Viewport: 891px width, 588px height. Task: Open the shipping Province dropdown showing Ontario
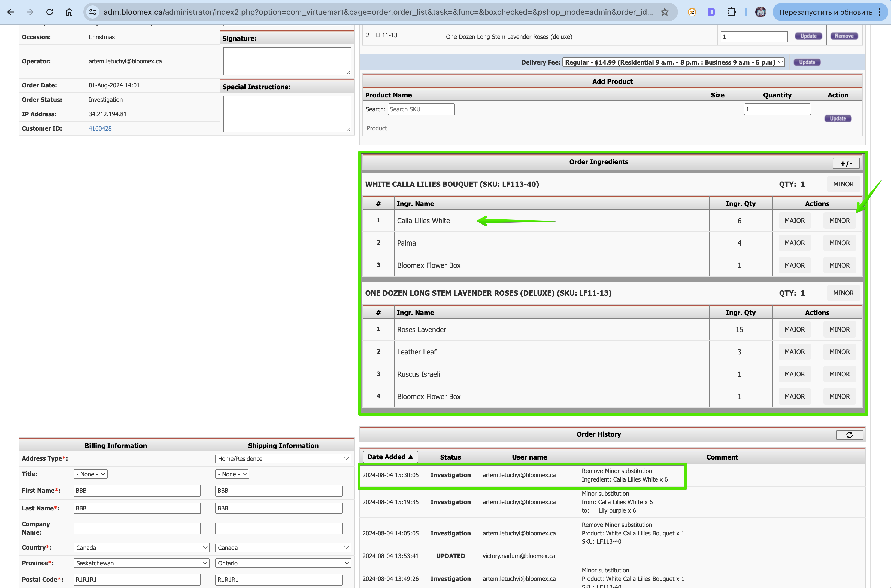(283, 563)
